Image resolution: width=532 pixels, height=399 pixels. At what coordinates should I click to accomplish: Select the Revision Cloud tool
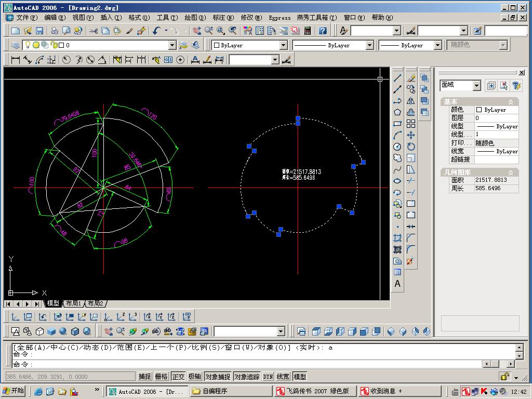(397, 158)
